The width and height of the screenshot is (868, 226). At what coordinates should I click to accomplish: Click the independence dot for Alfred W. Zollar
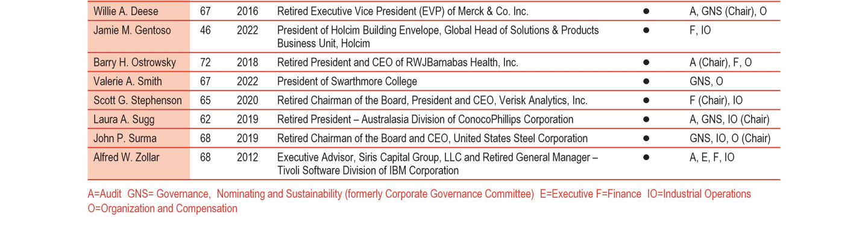tap(646, 158)
